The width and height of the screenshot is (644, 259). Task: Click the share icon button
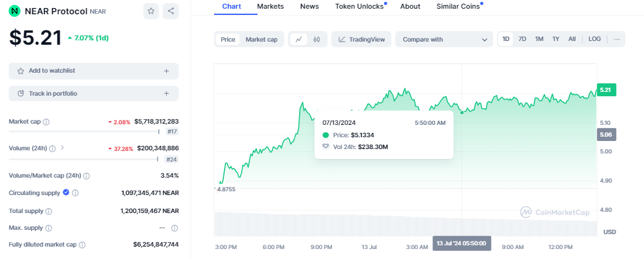coord(171,11)
